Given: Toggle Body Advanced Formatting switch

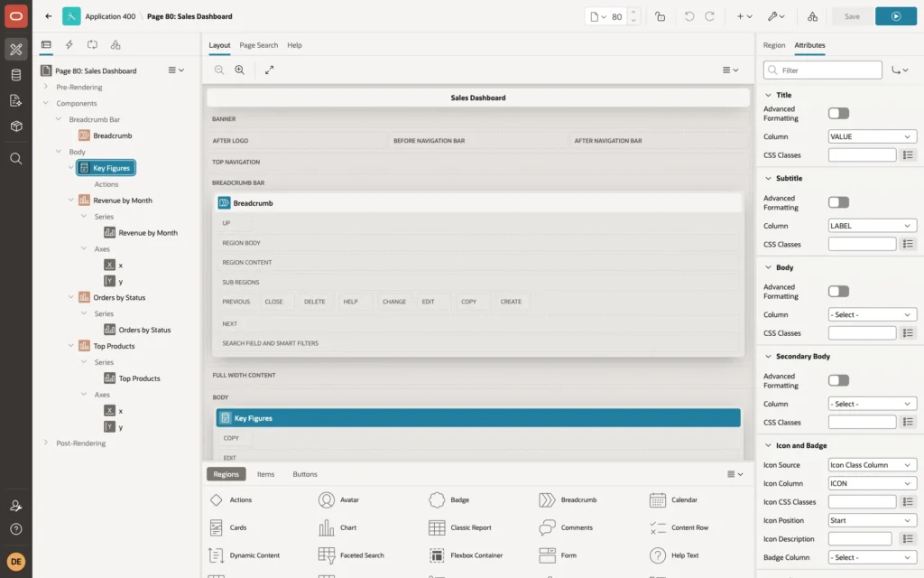Looking at the screenshot, I should tap(838, 292).
